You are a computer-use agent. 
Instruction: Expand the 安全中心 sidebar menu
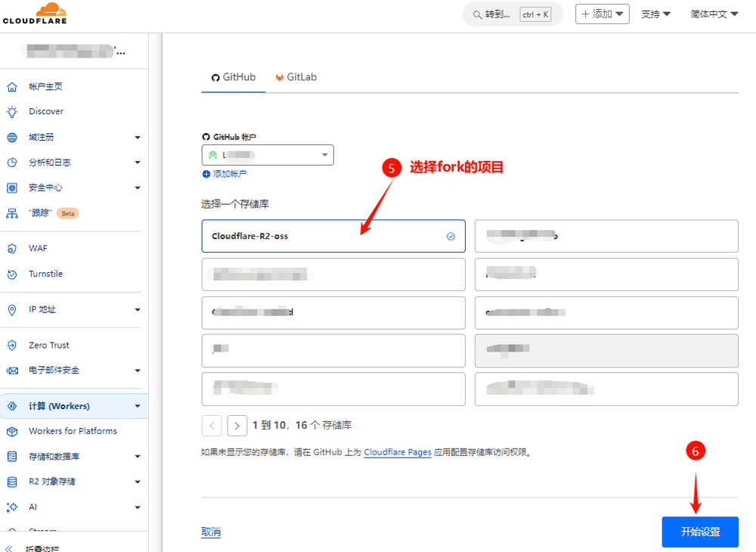[x=137, y=188]
